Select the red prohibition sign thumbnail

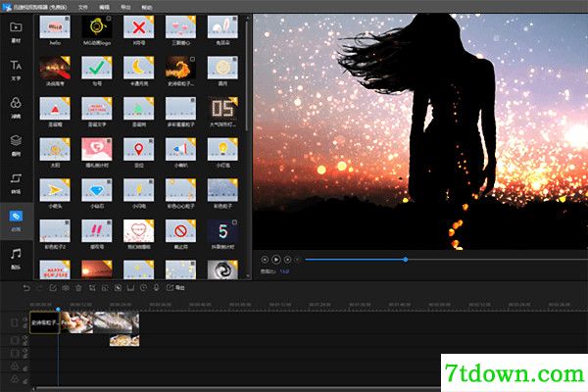pyautogui.click(x=180, y=231)
